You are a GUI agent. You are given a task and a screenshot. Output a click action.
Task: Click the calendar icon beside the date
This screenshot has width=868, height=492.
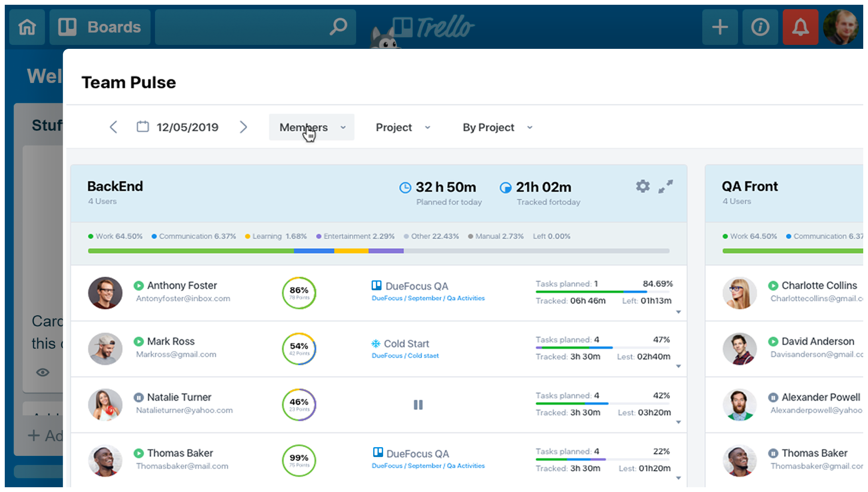point(143,127)
